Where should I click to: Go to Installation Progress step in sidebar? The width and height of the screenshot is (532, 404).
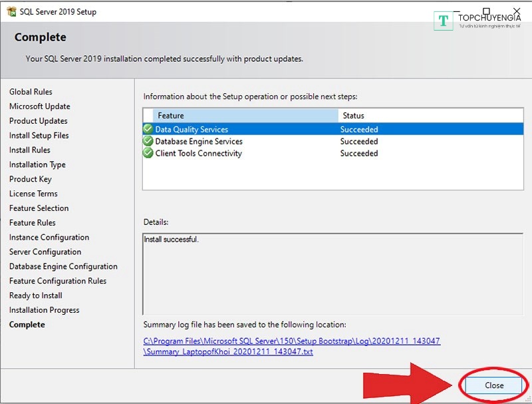click(x=44, y=310)
